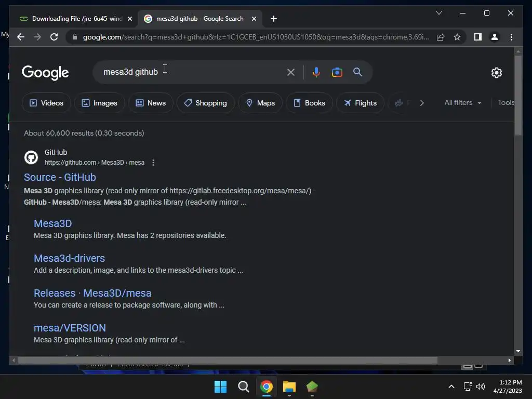This screenshot has width=532, height=399.
Task: Share this page from address bar
Action: (x=441, y=37)
